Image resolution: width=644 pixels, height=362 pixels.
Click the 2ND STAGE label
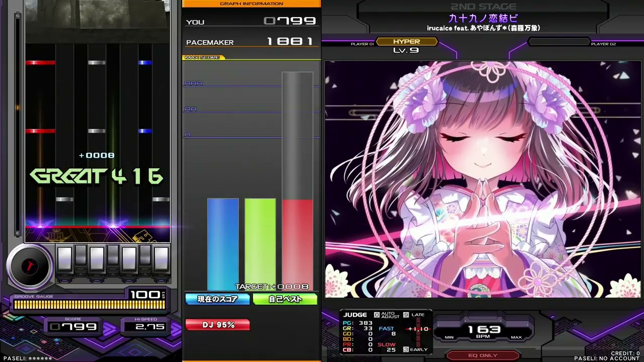click(x=483, y=7)
